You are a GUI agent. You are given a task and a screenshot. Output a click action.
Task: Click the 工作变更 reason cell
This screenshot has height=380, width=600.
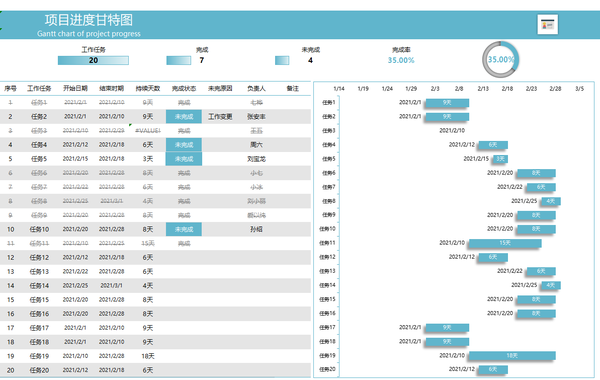coord(220,117)
